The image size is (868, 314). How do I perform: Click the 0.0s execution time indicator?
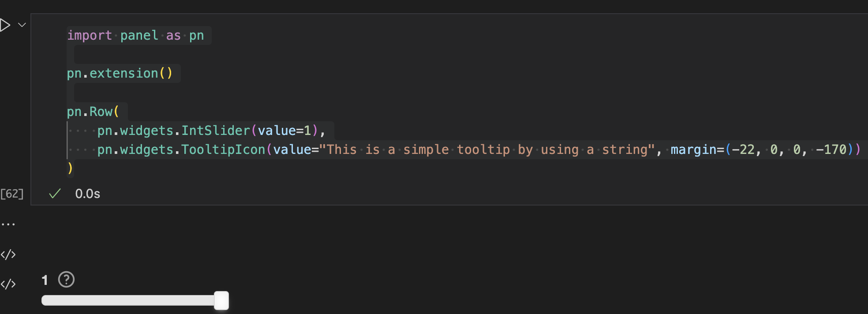coord(87,194)
